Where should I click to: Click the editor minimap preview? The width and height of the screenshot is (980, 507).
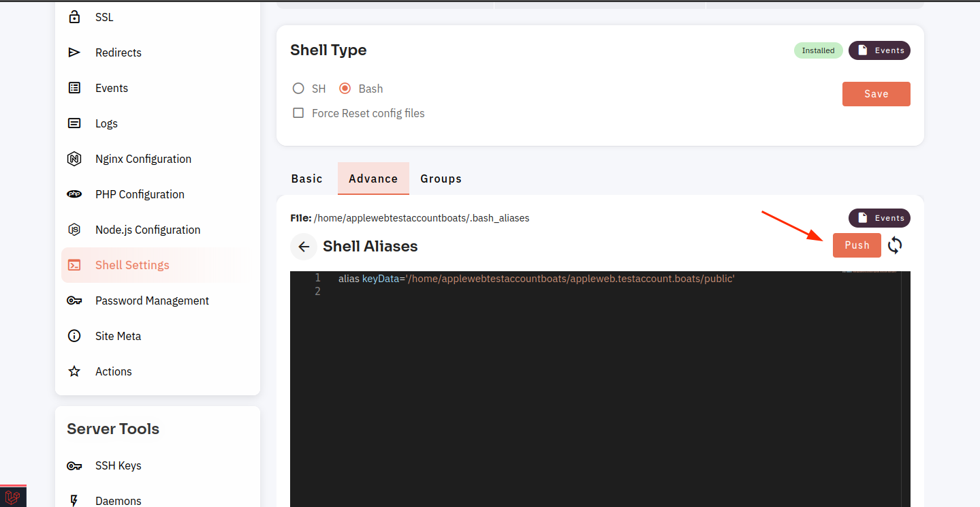(870, 273)
